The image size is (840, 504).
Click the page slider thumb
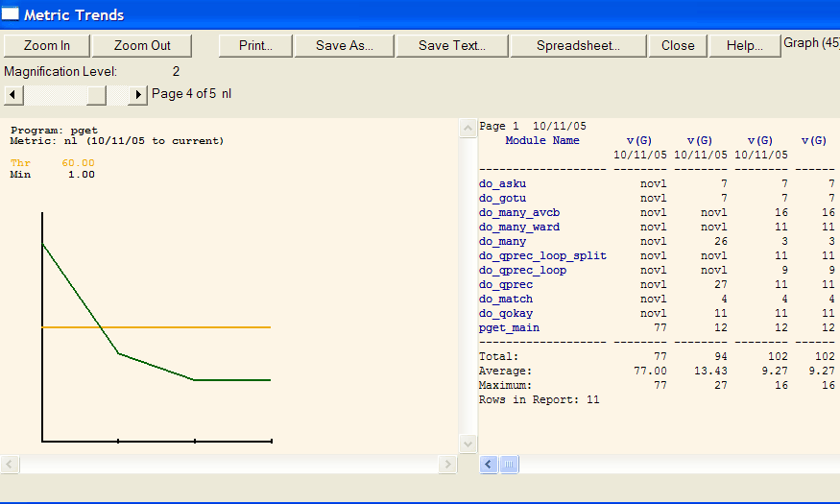(x=96, y=95)
